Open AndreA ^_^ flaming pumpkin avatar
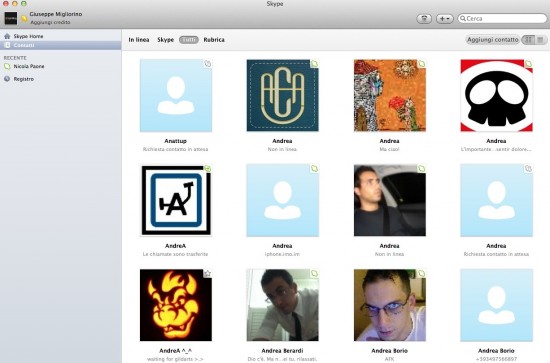 [176, 305]
